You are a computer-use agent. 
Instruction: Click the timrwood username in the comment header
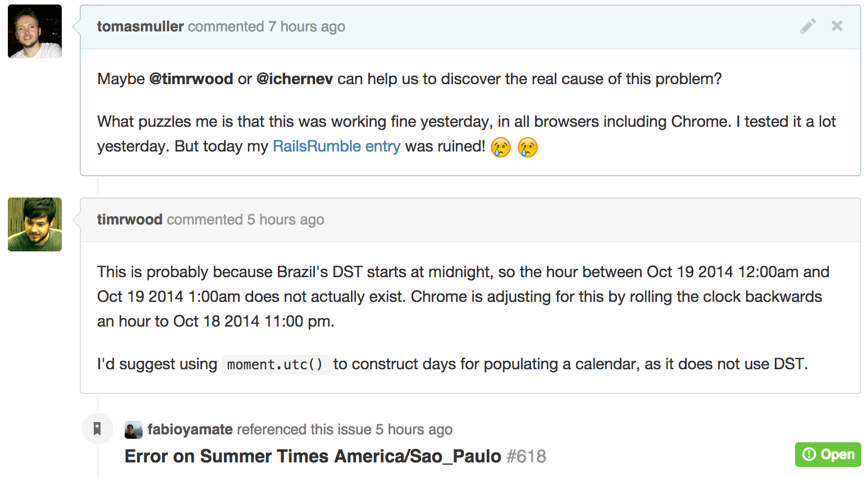tap(130, 219)
